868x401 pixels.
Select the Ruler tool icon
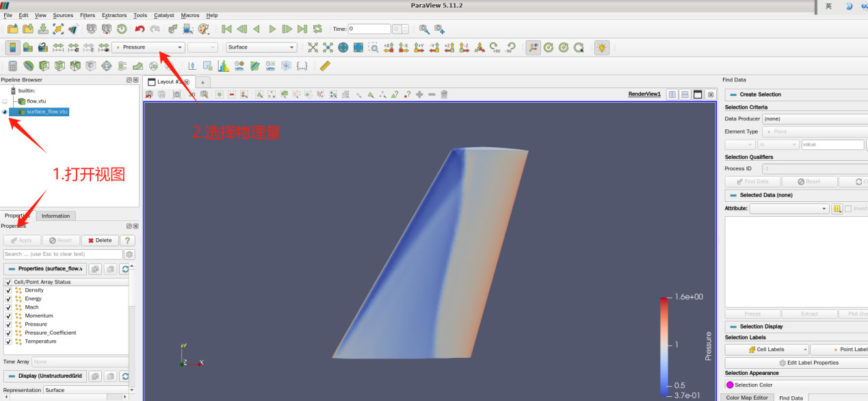click(x=325, y=66)
